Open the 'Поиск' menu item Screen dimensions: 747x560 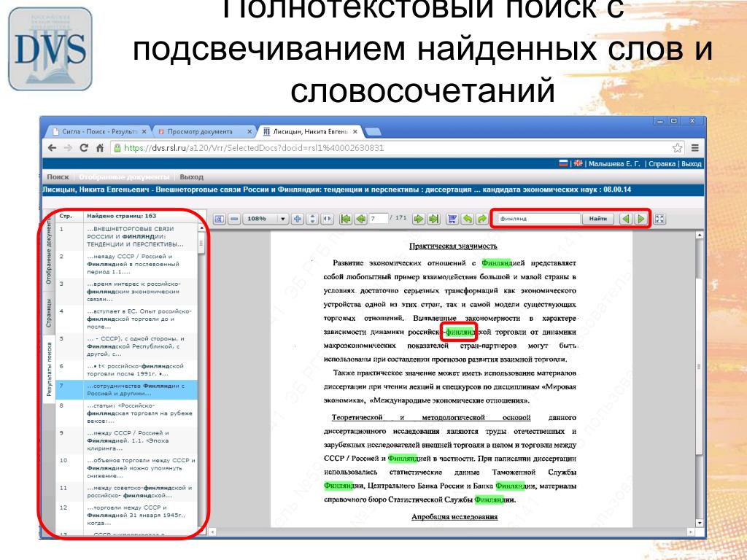pos(58,176)
